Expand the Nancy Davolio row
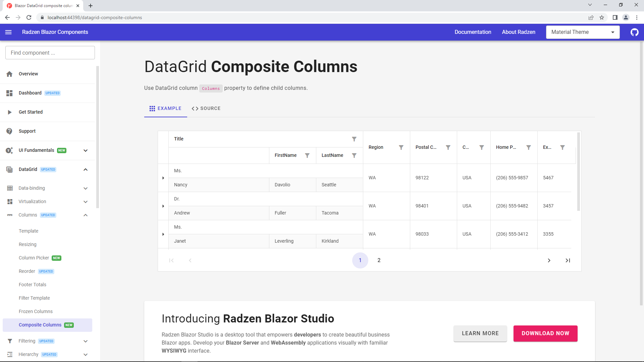 [x=163, y=178]
